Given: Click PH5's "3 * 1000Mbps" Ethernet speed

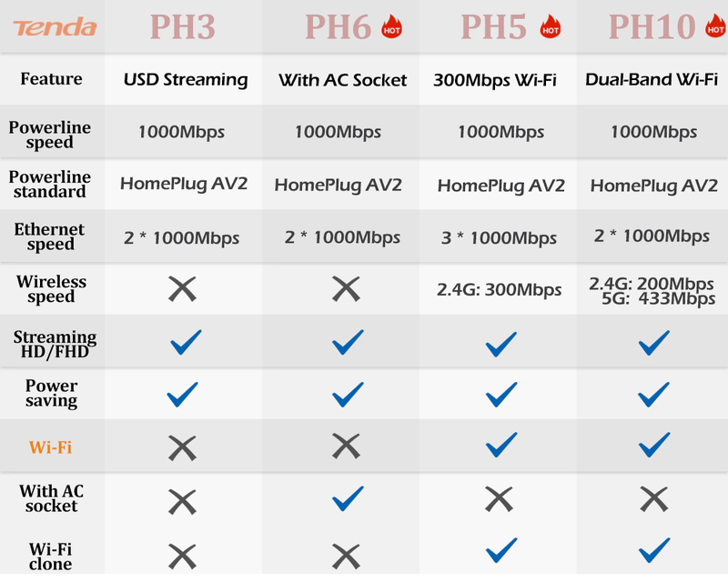Looking at the screenshot, I should [499, 238].
